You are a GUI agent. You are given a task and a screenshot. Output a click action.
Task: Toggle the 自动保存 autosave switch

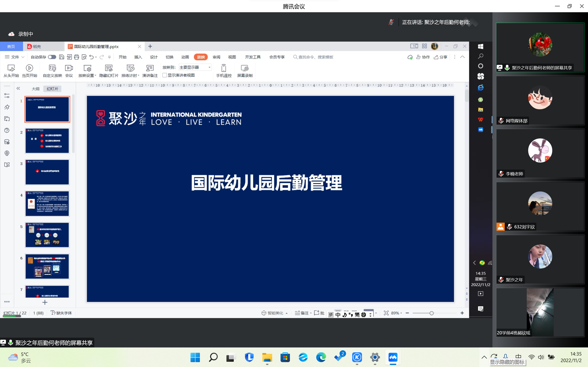[x=52, y=57]
